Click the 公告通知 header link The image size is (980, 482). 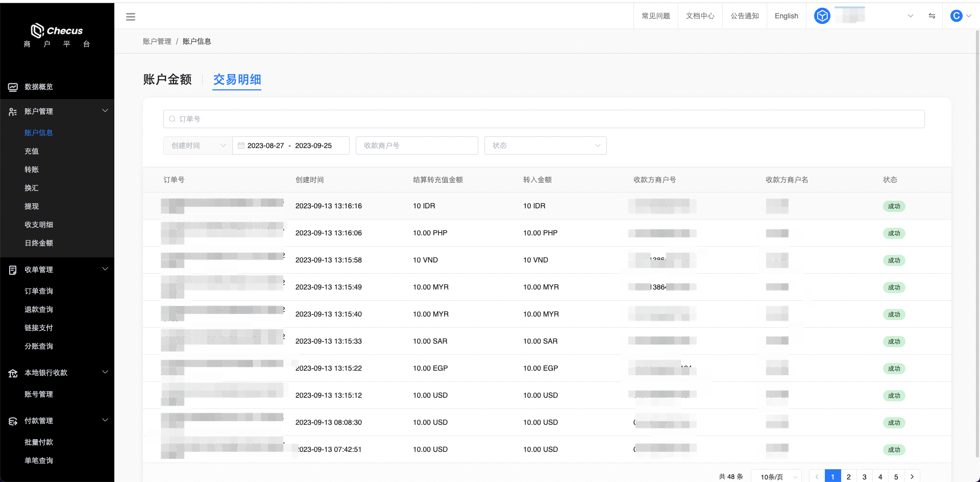pyautogui.click(x=745, y=16)
